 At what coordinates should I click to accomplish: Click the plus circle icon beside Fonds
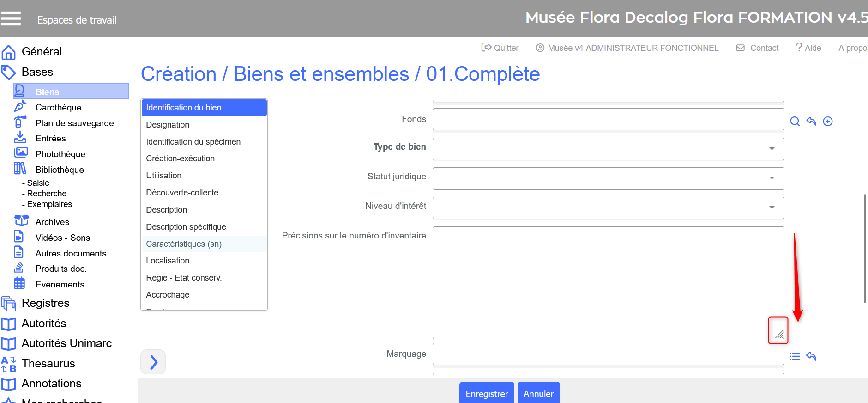coord(828,122)
